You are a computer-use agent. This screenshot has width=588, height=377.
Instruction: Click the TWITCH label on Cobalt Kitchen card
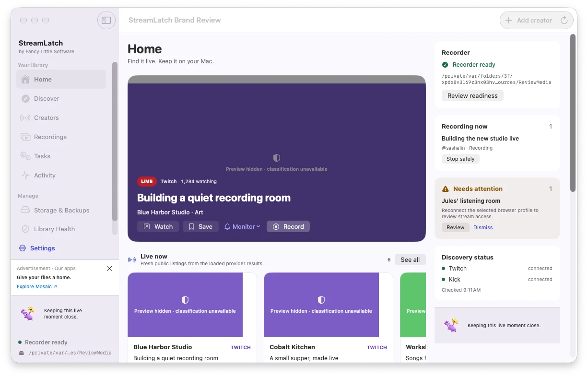[377, 347]
